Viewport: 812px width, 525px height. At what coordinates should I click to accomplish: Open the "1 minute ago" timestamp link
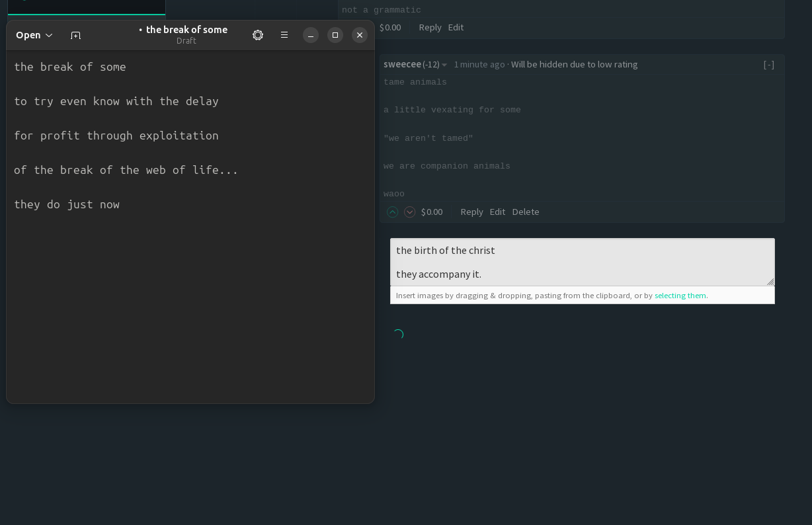point(479,64)
